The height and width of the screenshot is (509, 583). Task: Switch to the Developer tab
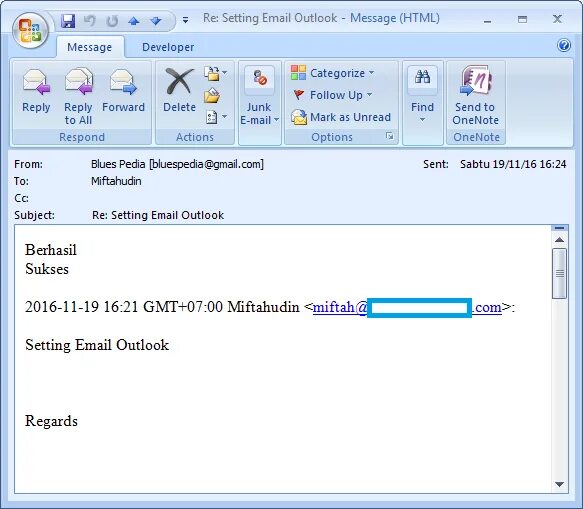[x=168, y=47]
